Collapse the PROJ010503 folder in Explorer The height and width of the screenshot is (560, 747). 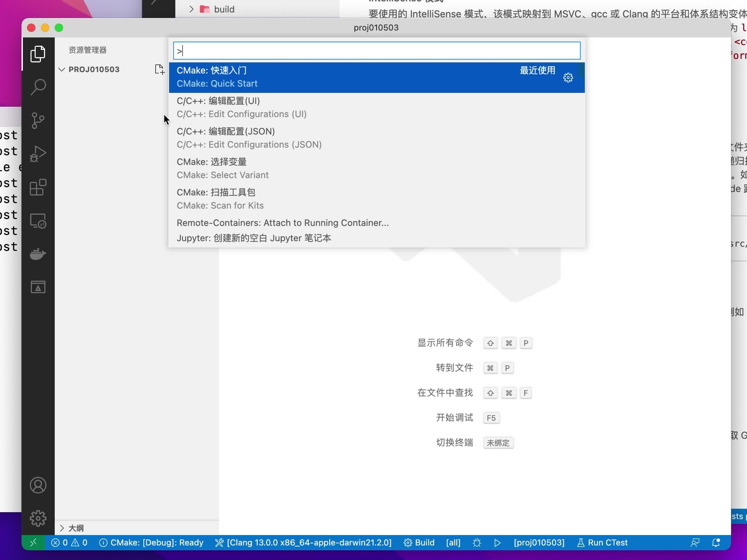point(62,69)
